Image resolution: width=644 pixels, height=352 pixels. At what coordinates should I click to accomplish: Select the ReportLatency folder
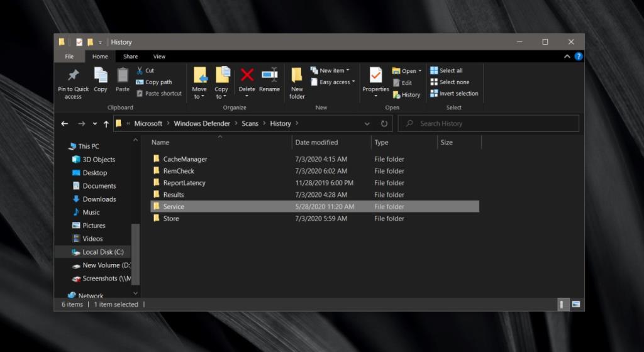(314, 183)
